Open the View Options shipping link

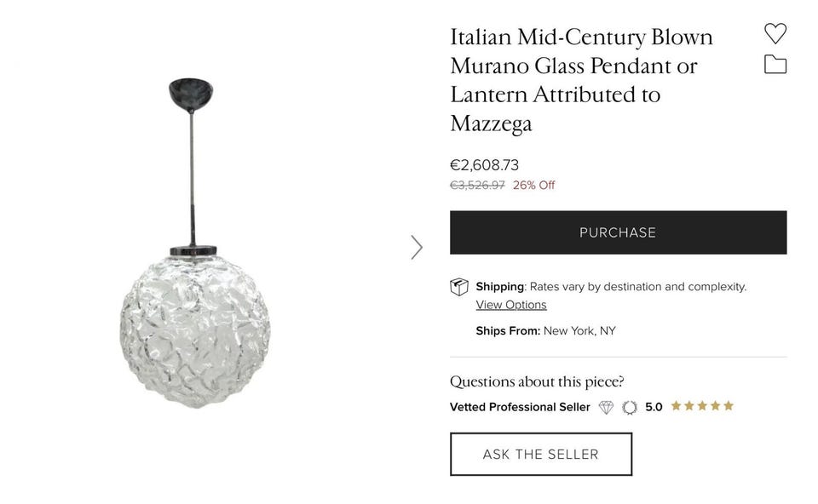(511, 305)
